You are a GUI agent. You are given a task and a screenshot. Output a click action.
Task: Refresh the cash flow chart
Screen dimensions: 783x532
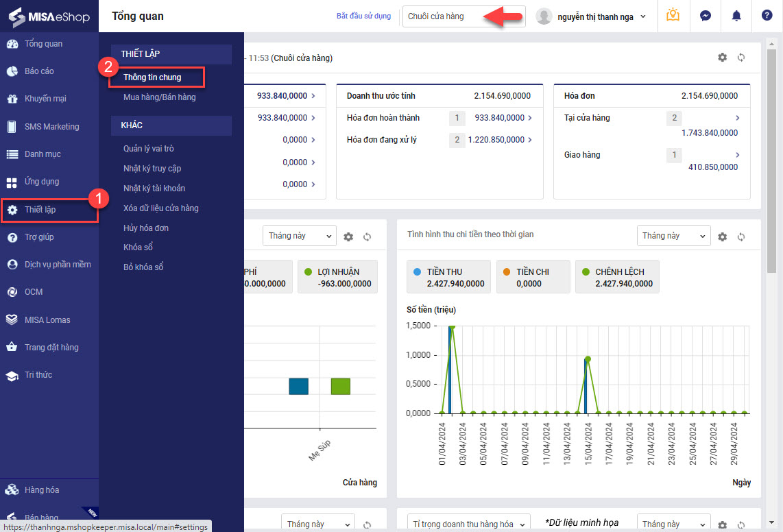pyautogui.click(x=741, y=237)
